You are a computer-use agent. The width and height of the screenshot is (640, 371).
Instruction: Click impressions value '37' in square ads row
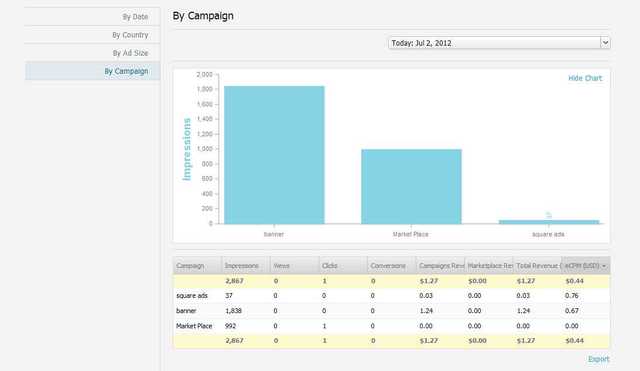click(229, 295)
